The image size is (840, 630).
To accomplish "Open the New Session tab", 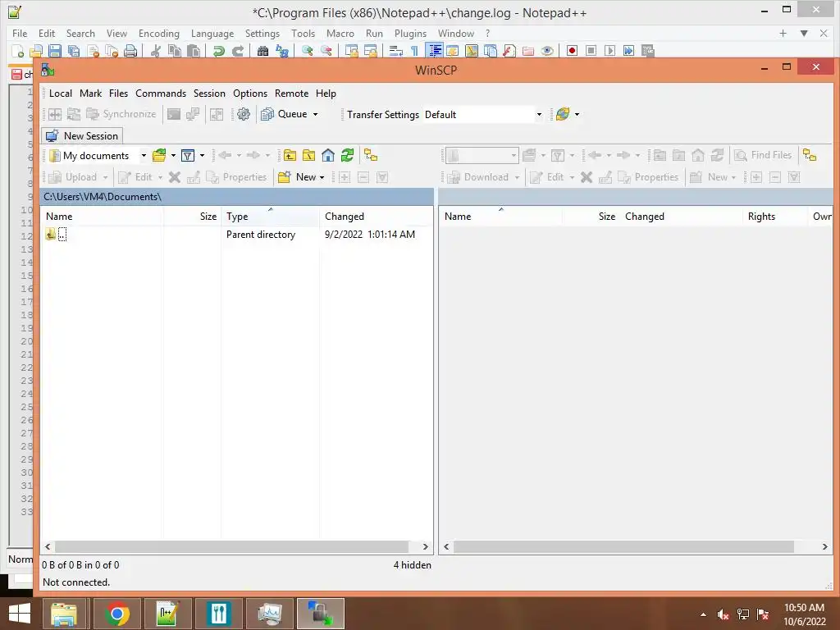I will click(x=83, y=135).
